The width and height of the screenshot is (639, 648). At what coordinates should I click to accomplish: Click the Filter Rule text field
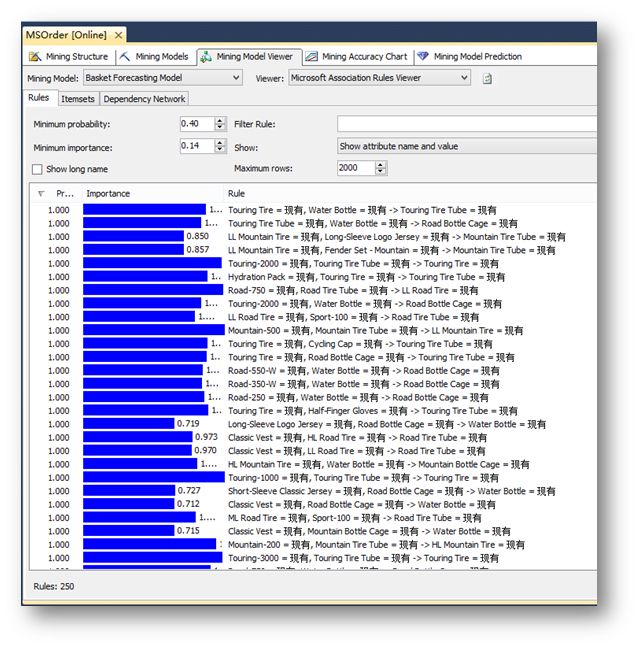click(467, 124)
